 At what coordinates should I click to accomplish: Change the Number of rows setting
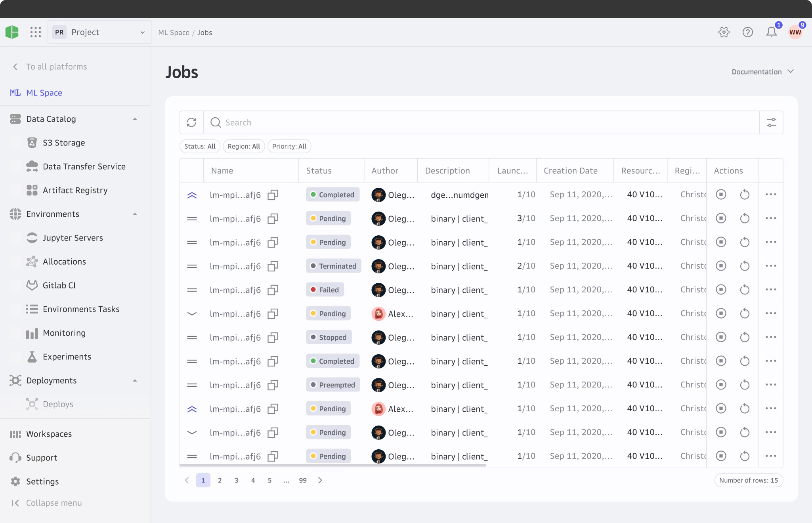pyautogui.click(x=749, y=480)
